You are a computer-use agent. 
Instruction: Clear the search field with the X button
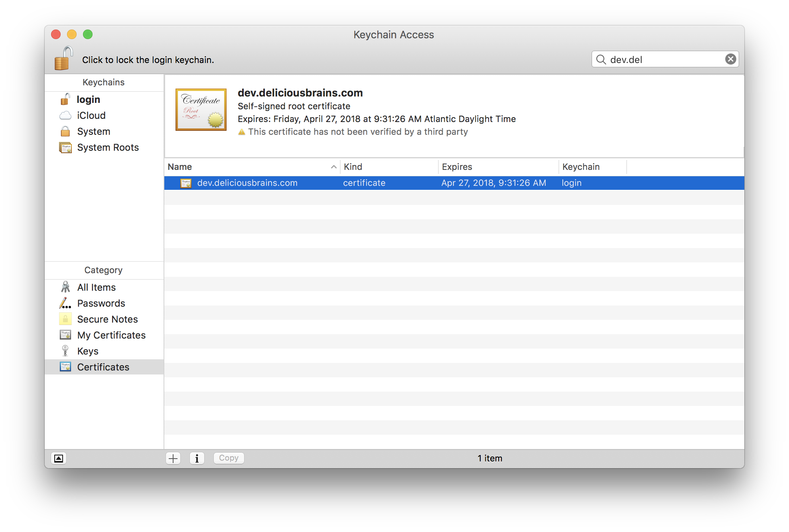(730, 59)
